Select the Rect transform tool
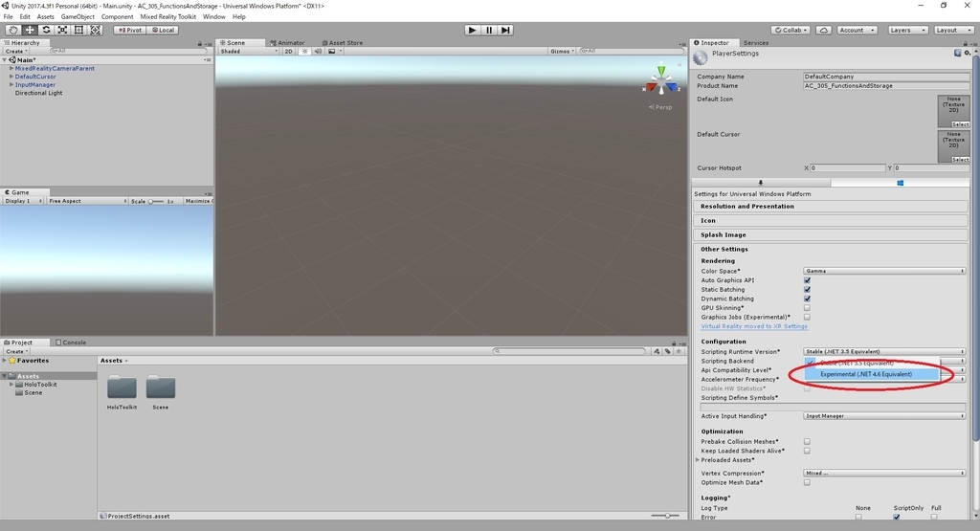980x531 pixels. [x=78, y=30]
